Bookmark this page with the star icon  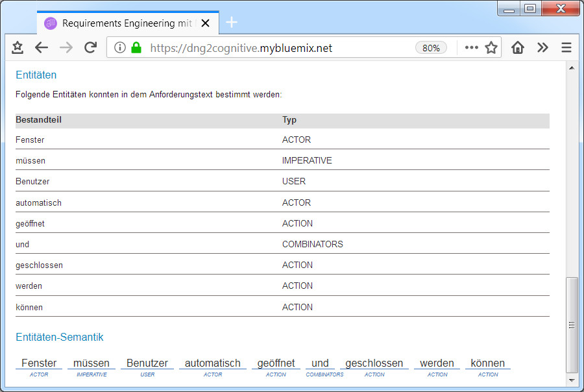pyautogui.click(x=491, y=47)
